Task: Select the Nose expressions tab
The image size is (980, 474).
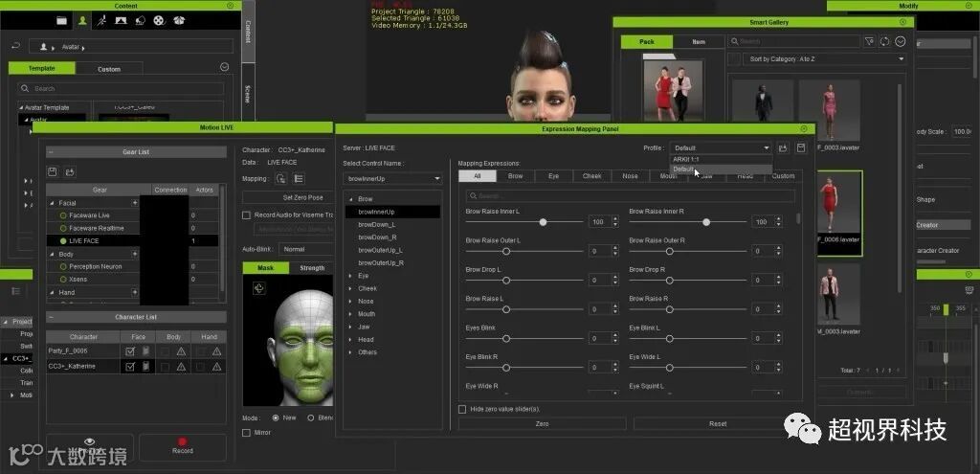Action: click(x=630, y=176)
